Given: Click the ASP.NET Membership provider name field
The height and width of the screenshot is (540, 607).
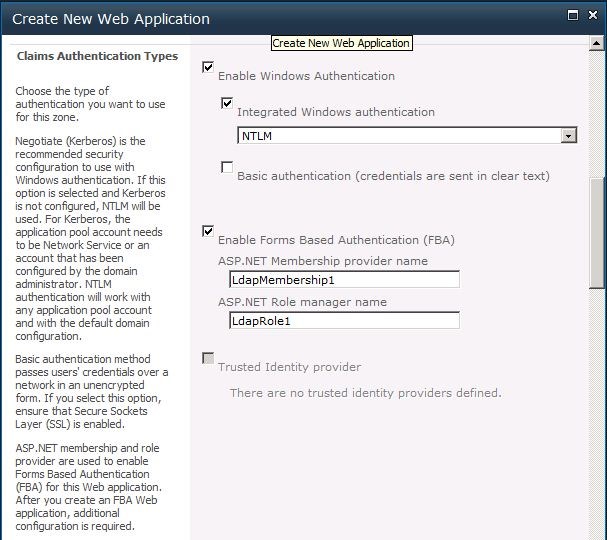Looking at the screenshot, I should (345, 279).
